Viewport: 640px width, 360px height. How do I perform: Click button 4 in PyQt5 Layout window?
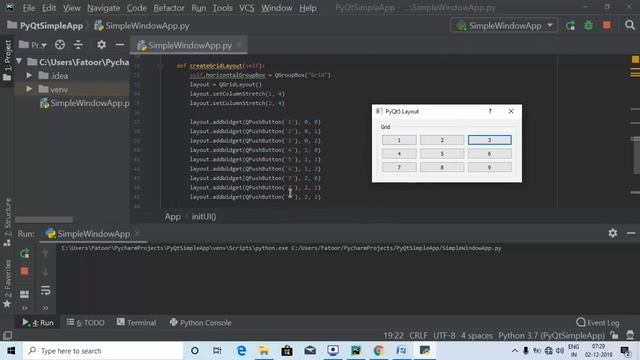[x=399, y=154]
